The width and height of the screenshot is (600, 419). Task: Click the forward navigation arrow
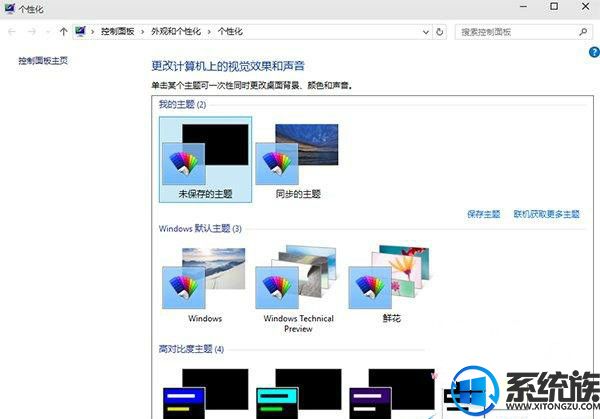(32, 32)
